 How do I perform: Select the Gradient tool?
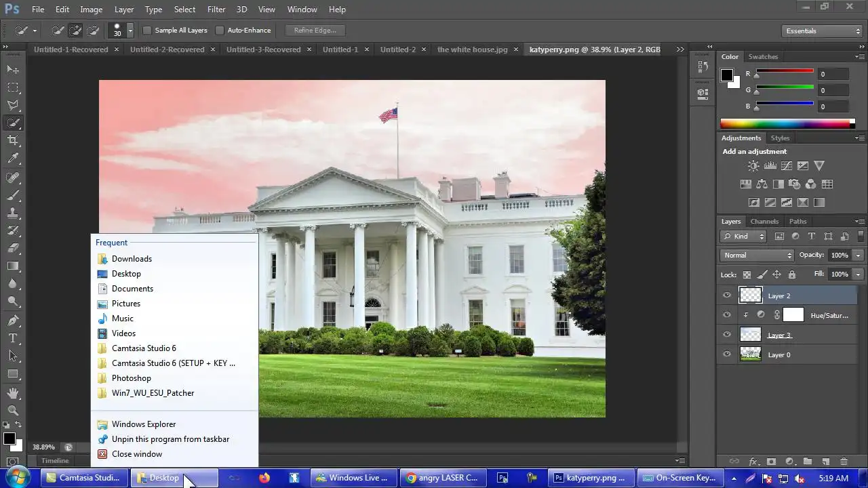tap(13, 266)
